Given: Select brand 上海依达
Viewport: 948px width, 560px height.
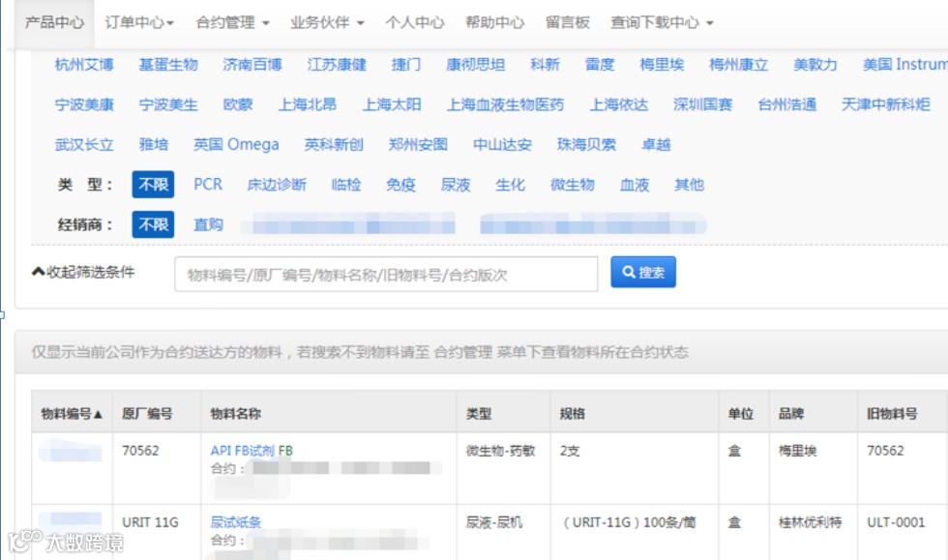Looking at the screenshot, I should 619,104.
